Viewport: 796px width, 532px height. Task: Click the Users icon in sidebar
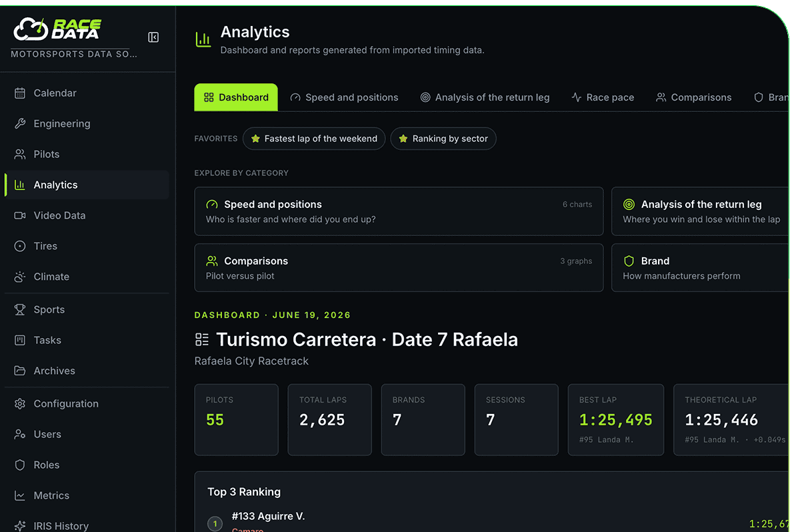pos(20,434)
